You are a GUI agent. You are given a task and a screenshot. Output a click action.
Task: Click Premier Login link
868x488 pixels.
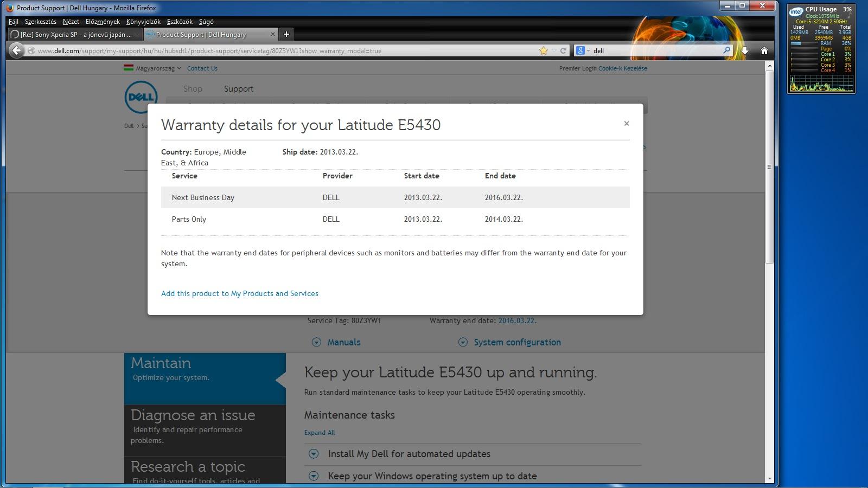click(x=578, y=68)
